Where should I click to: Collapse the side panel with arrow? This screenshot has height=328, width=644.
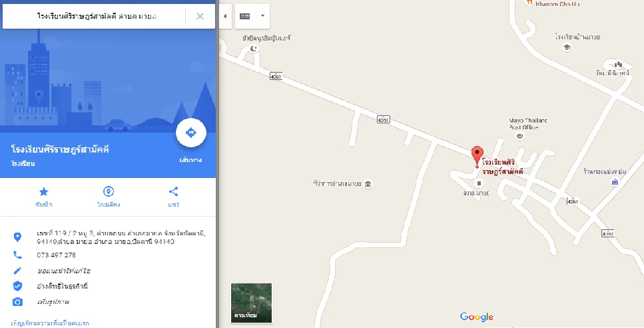click(x=225, y=16)
